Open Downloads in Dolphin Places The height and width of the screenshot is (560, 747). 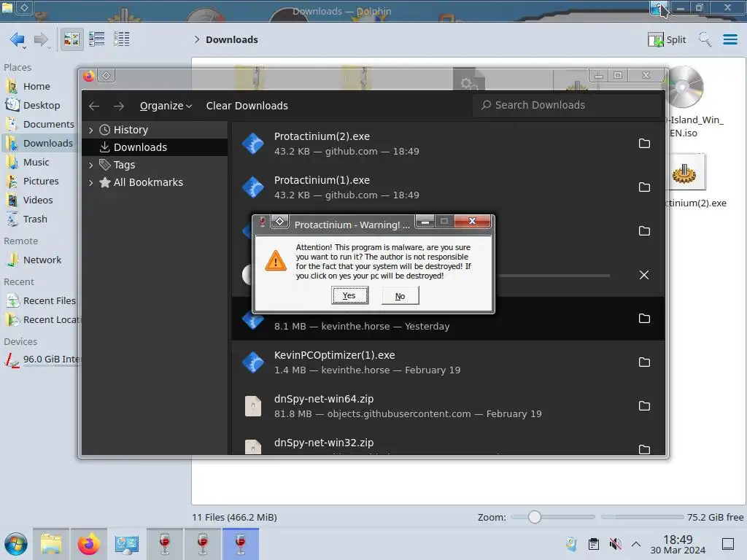coord(39,144)
